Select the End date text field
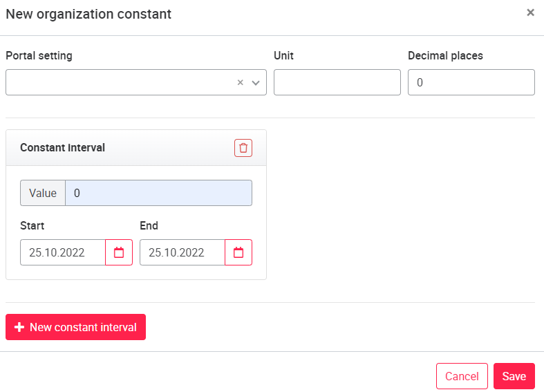This screenshot has height=392, width=544. click(x=182, y=252)
